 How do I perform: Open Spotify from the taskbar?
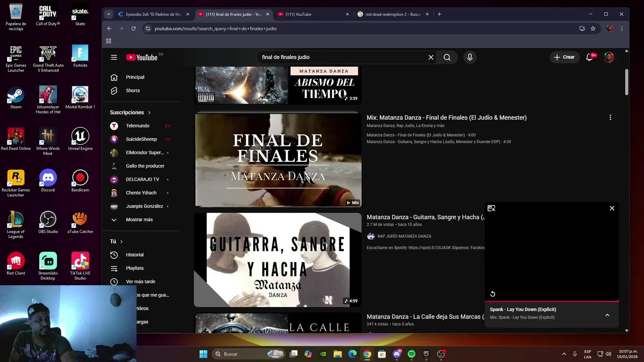412,354
